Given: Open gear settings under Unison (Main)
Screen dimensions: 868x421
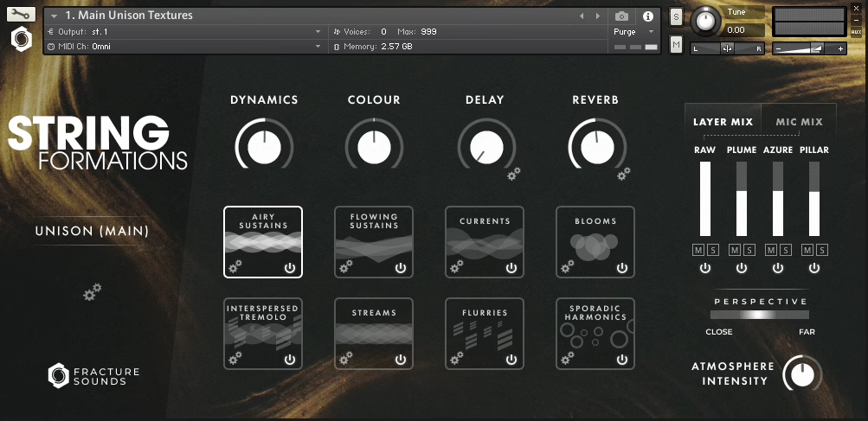Looking at the screenshot, I should click(x=92, y=291).
